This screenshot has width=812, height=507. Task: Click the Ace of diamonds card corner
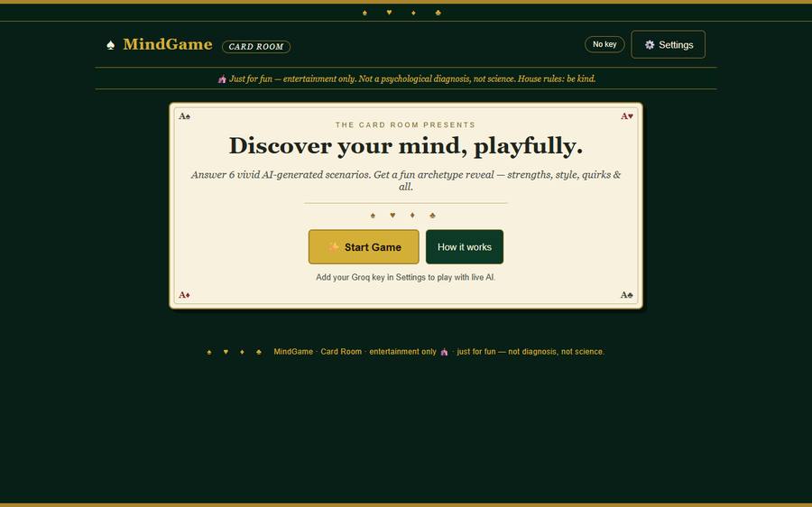(x=184, y=295)
